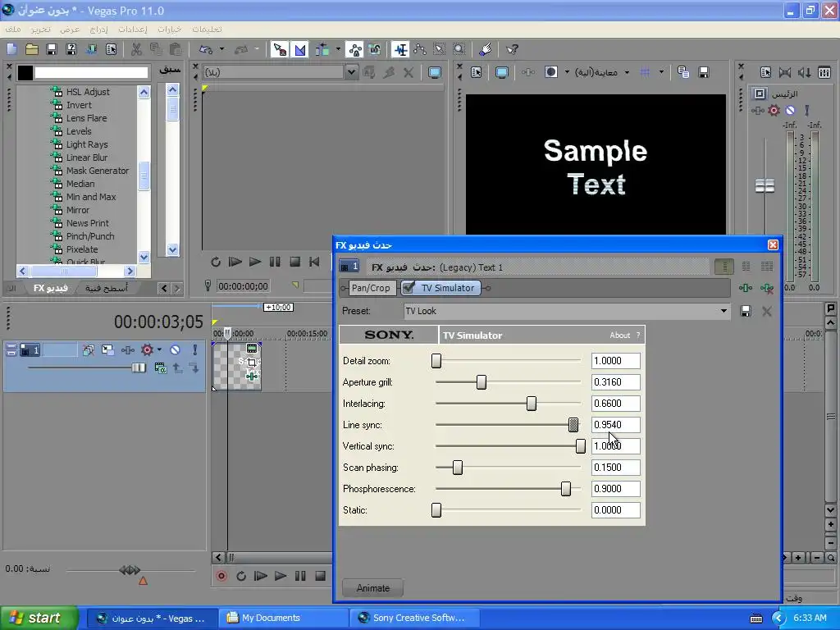Open the Split Screen View dropdown arrow

tap(567, 72)
